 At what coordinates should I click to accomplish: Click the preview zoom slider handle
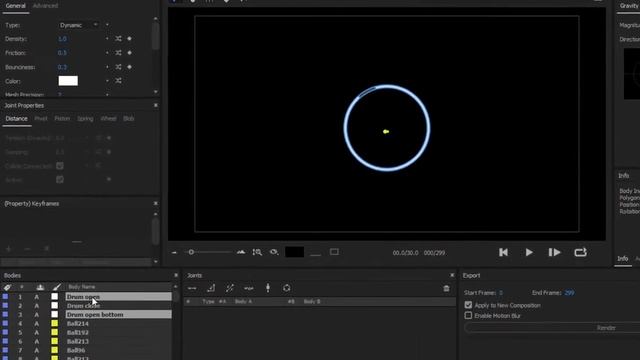pyautogui.click(x=191, y=252)
